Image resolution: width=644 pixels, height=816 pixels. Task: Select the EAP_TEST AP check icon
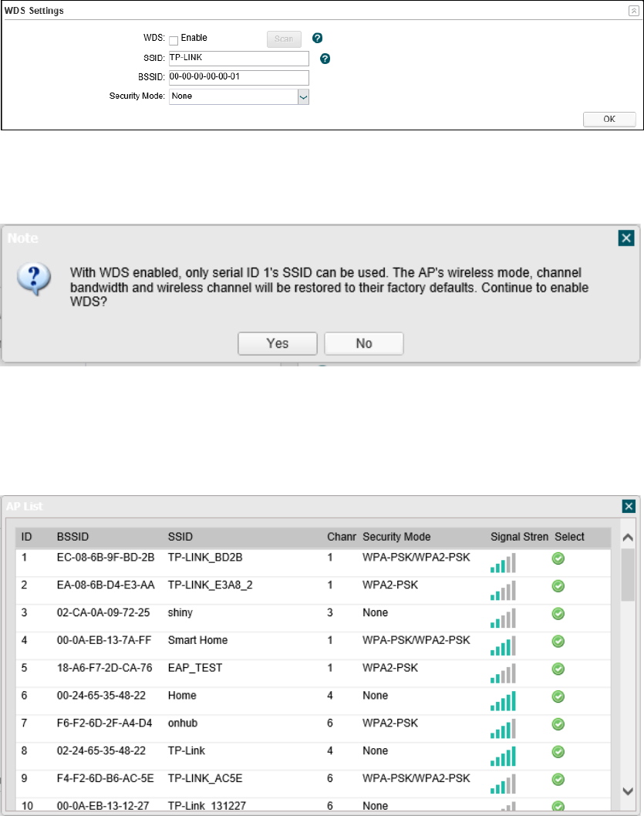pyautogui.click(x=558, y=669)
